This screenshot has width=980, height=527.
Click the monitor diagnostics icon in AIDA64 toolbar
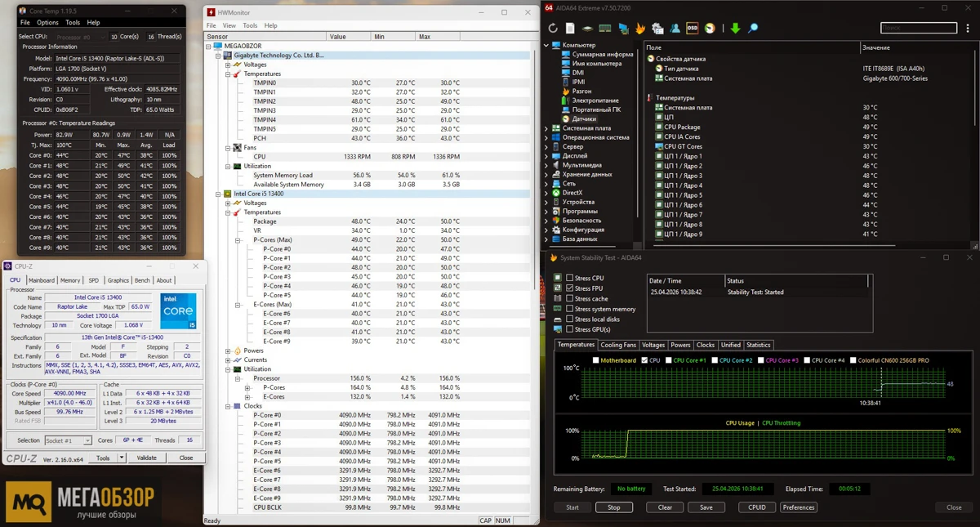point(623,29)
